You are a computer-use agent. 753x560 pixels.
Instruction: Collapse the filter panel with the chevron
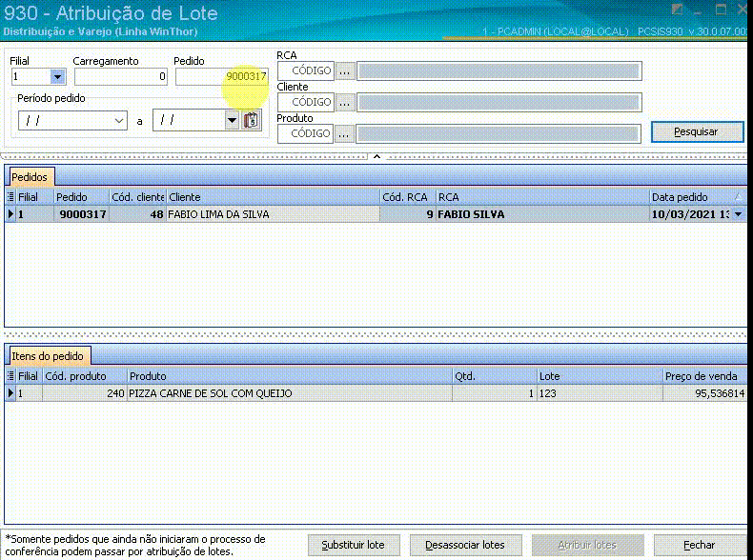coord(377,156)
